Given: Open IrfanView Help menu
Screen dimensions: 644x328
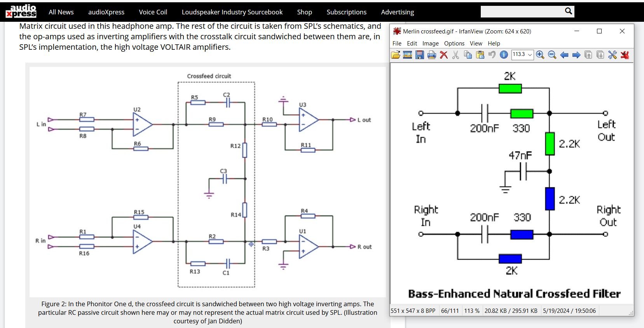Looking at the screenshot, I should pos(494,44).
